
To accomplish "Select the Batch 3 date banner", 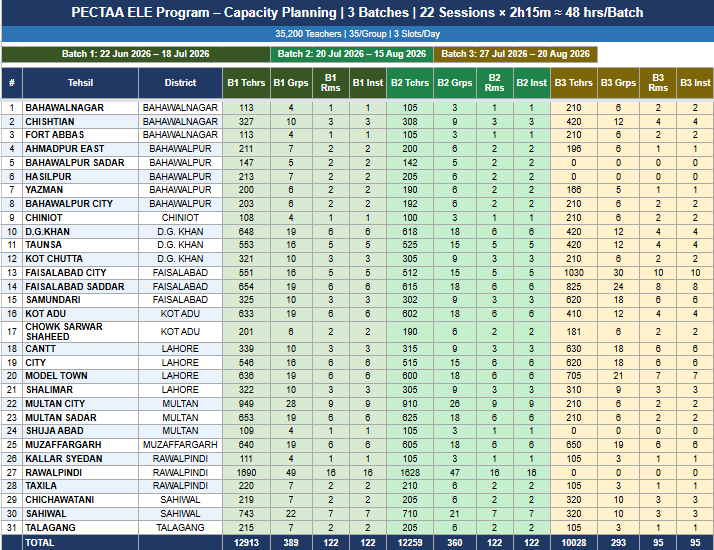I will click(x=515, y=54).
